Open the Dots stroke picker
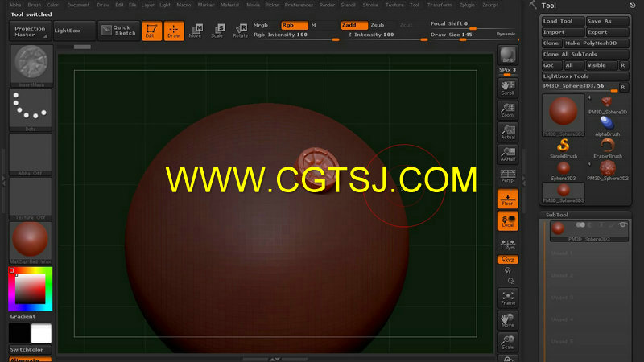Screen dimensions: 644x362 (31, 110)
